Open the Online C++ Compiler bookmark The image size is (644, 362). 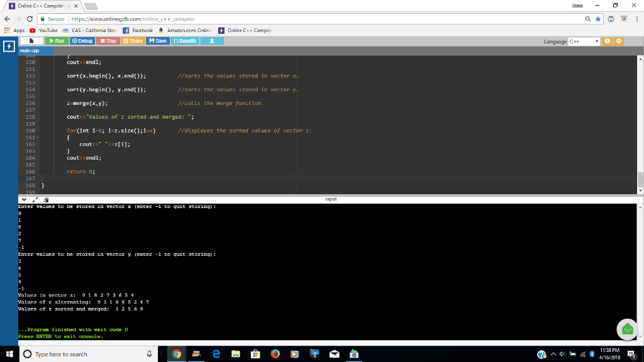[245, 30]
